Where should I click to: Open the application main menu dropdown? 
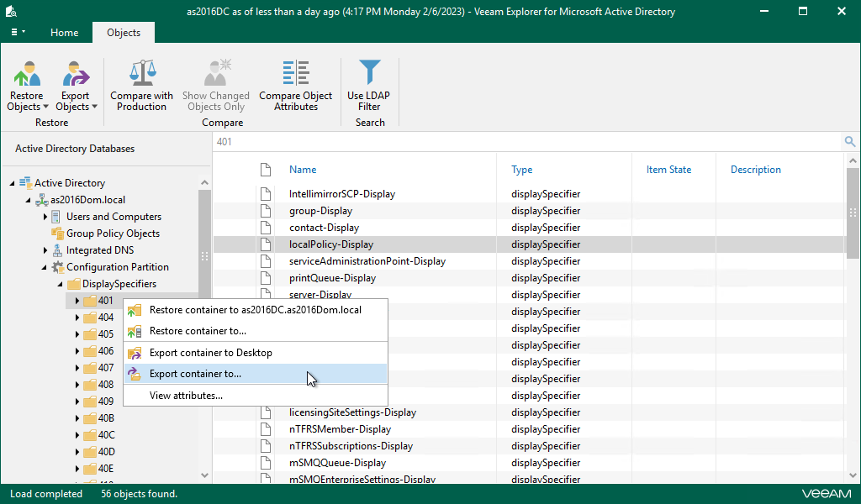(18, 33)
